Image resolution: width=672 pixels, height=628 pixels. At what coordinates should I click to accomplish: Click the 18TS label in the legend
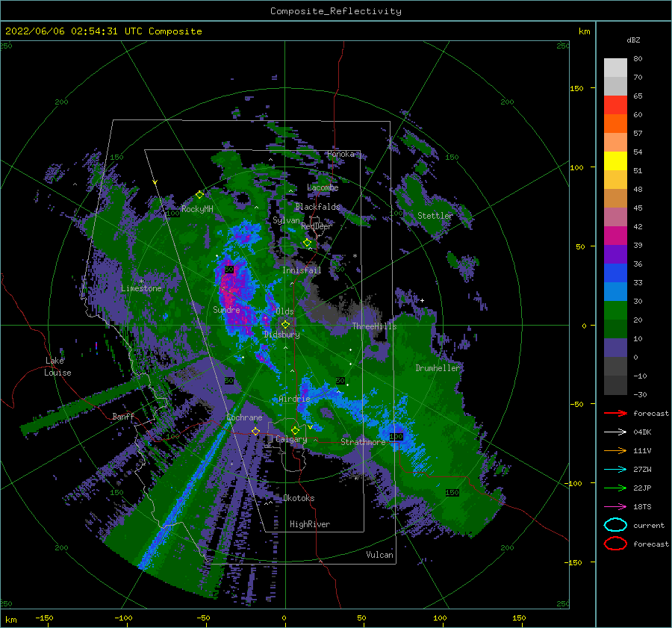pos(642,507)
